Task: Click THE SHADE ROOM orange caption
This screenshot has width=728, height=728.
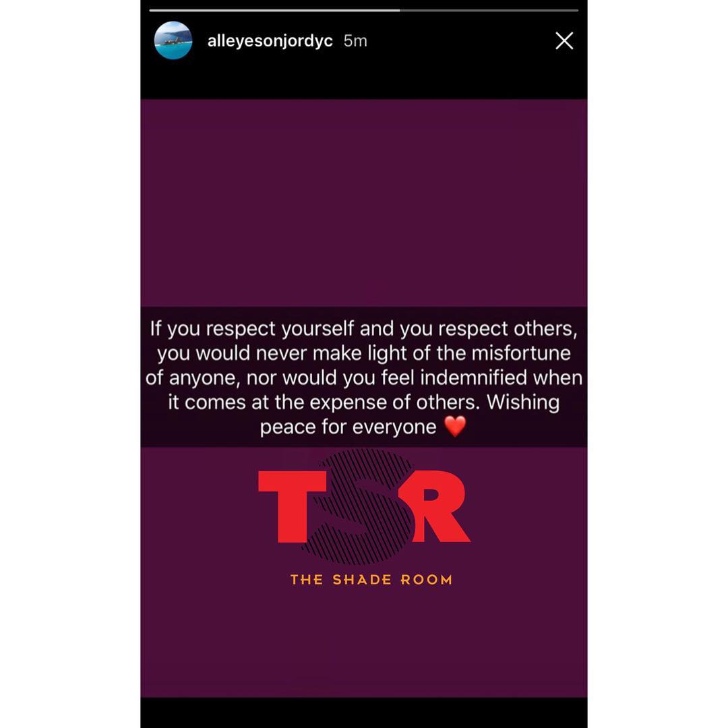Action: (x=371, y=580)
